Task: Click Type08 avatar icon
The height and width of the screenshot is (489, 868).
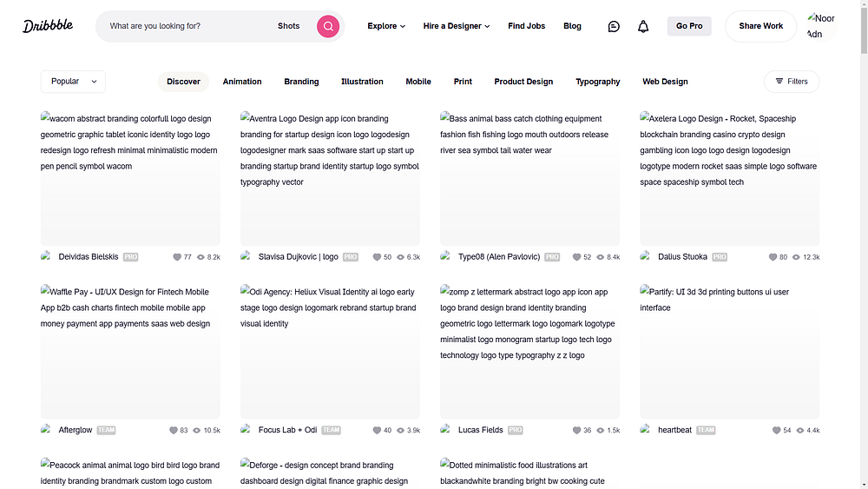Action: 446,256
